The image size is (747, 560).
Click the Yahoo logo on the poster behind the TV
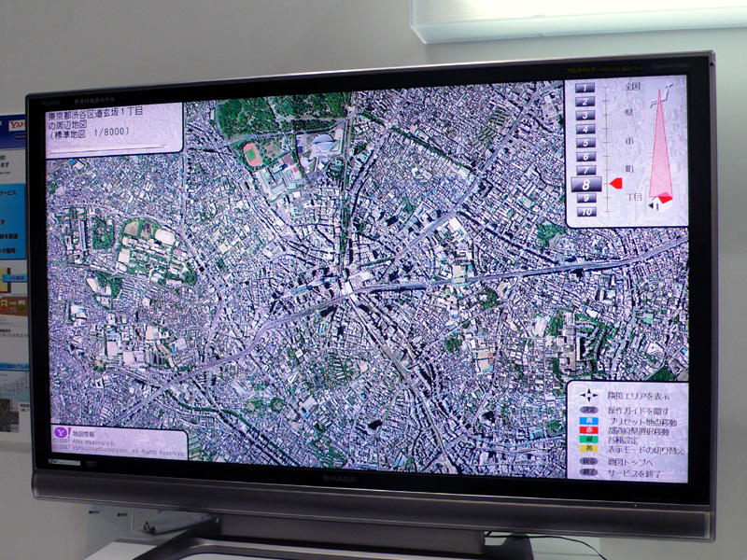(x=17, y=125)
